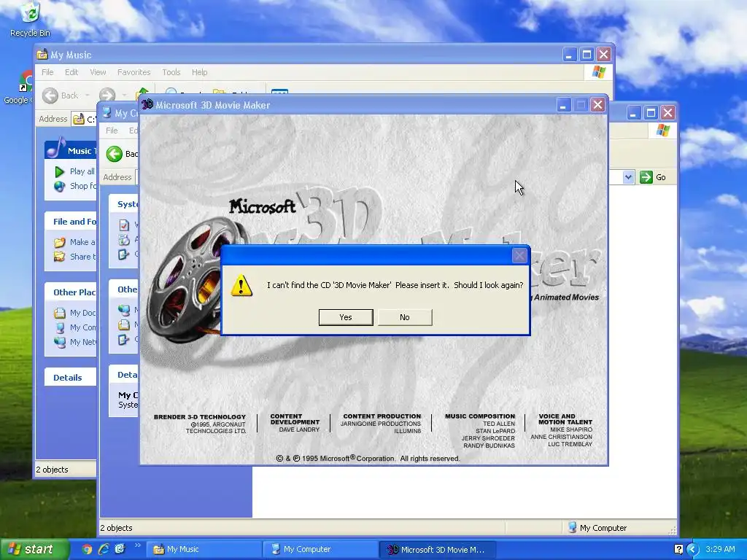Click the help icon in system tray
The width and height of the screenshot is (747, 560).
679,550
